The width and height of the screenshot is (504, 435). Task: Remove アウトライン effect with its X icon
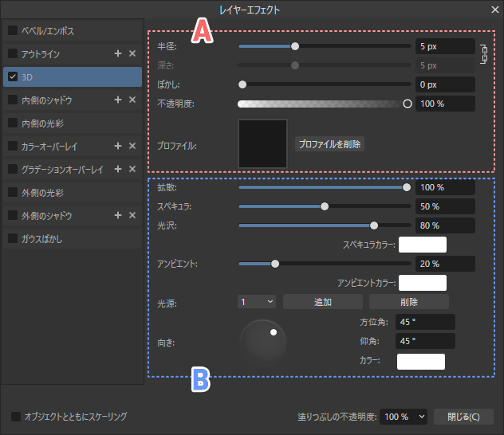pos(132,53)
